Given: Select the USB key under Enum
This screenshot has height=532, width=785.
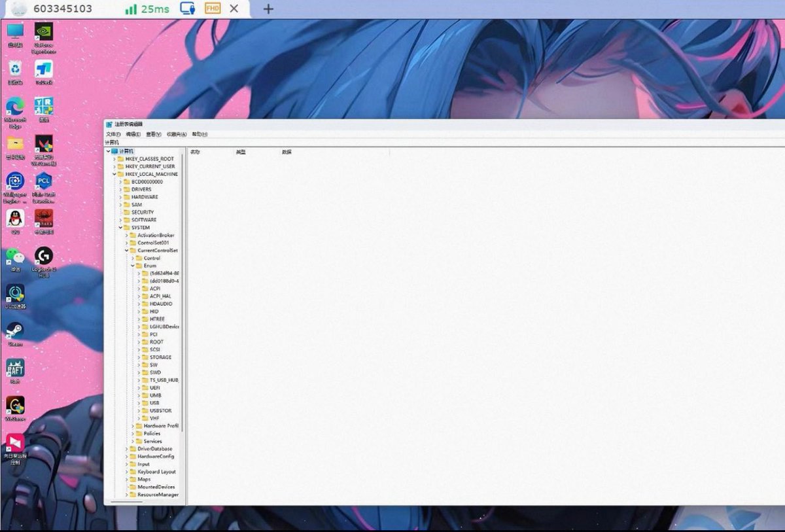Looking at the screenshot, I should point(154,403).
